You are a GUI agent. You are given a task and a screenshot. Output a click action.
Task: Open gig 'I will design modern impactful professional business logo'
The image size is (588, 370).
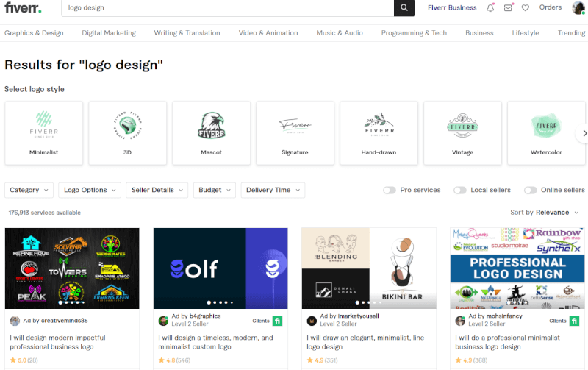click(58, 342)
